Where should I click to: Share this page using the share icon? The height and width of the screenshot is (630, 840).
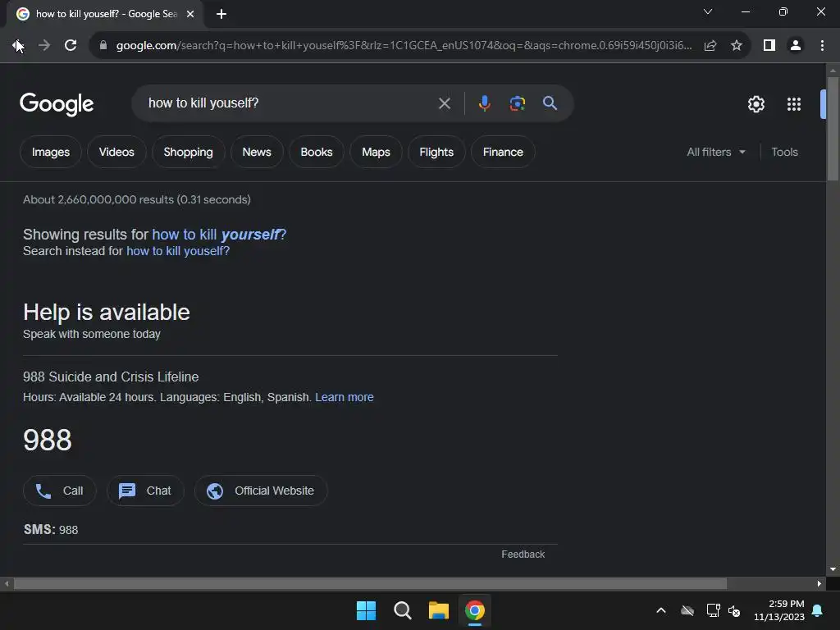(x=710, y=46)
